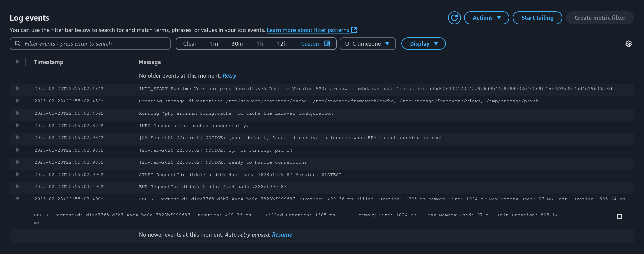Screen dimensions: 644x254
Task: Expand the START RequestId log row
Action: tap(18, 174)
